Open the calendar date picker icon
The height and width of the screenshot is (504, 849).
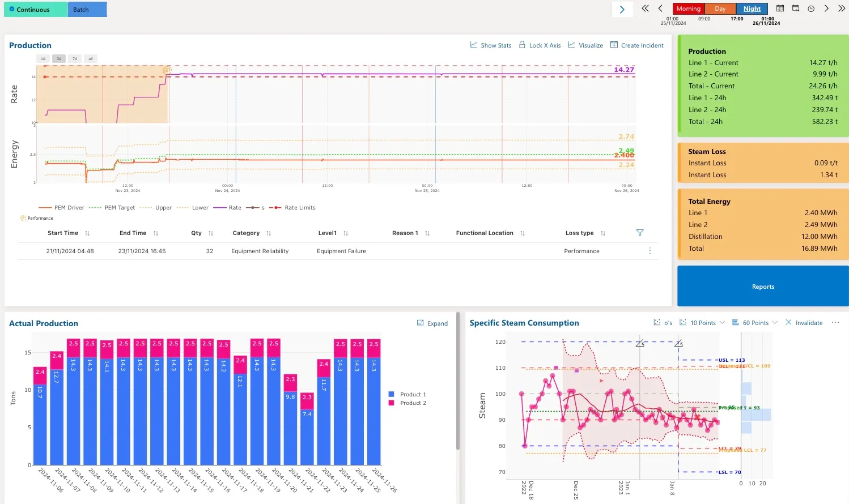click(780, 8)
